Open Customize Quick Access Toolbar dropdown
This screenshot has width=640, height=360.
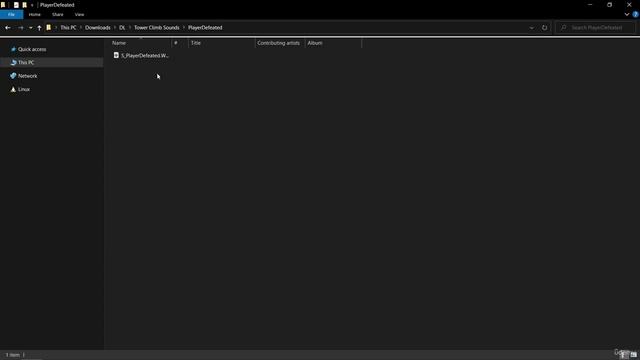[x=32, y=5]
